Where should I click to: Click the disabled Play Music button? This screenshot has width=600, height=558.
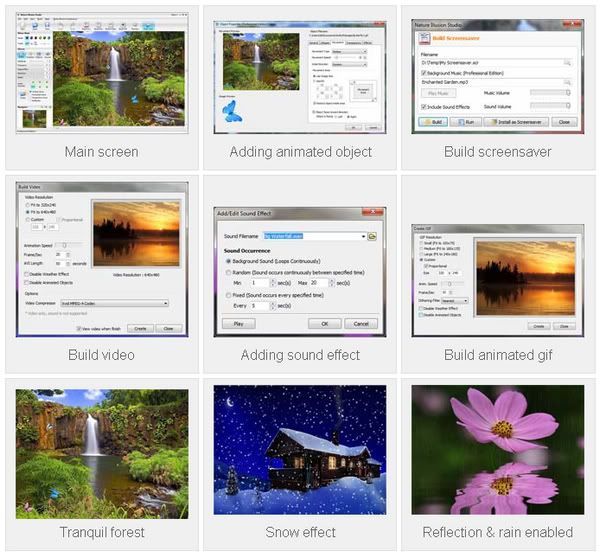point(439,93)
